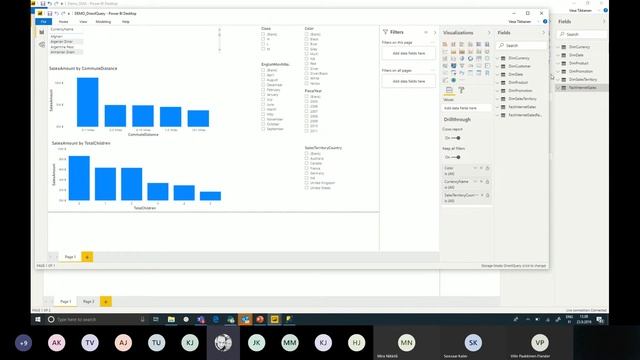Click the Undo icon in title bar
The height and width of the screenshot is (360, 640).
click(x=56, y=13)
